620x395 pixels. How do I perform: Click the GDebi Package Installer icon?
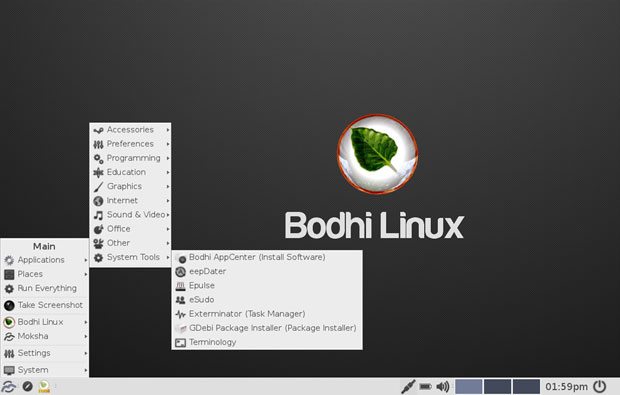click(x=181, y=329)
